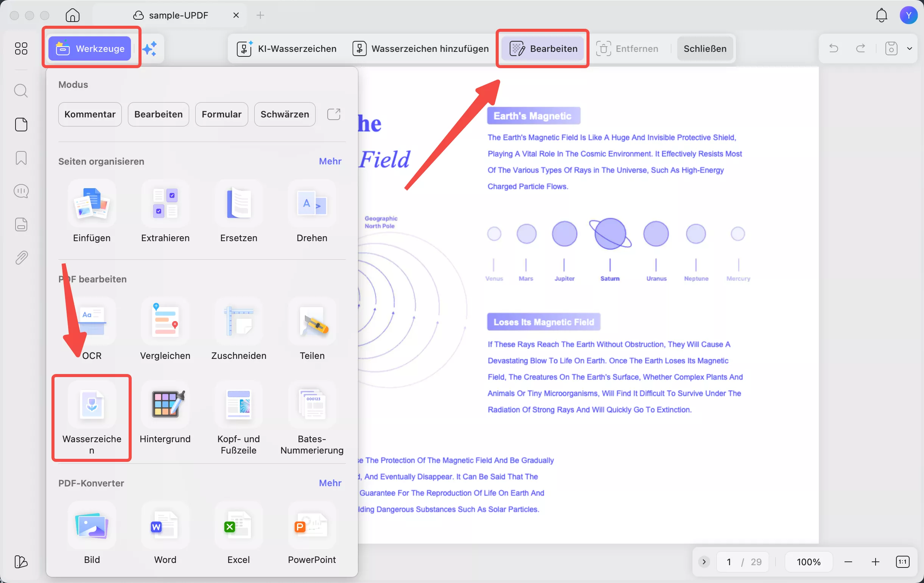
Task: Click the open-in-new-window icon beside Schwärzen
Action: [334, 114]
